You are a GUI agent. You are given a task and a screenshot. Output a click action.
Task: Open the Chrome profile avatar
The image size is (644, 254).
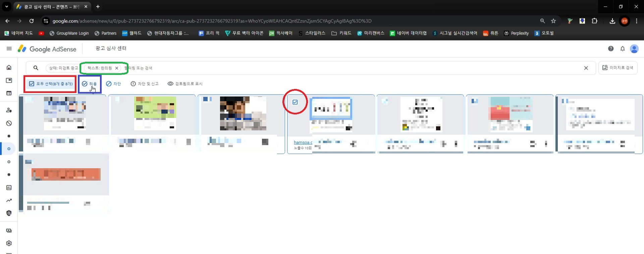(625, 21)
